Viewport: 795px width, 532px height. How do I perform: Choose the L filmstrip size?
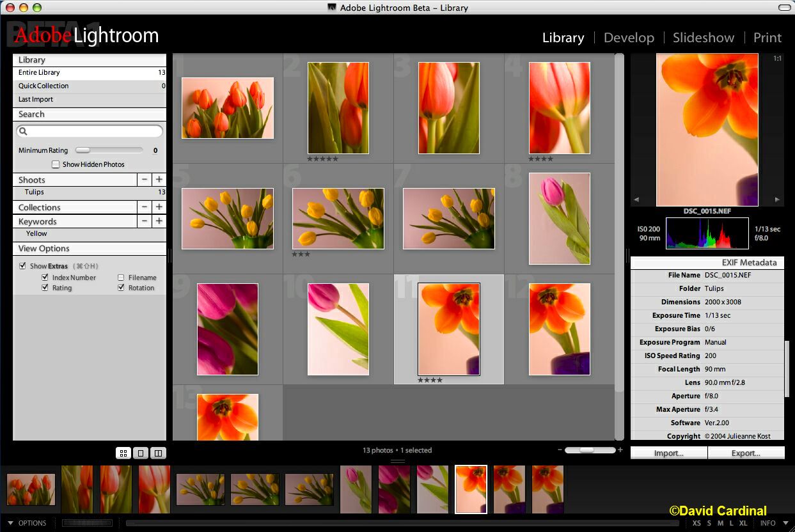pyautogui.click(x=732, y=523)
